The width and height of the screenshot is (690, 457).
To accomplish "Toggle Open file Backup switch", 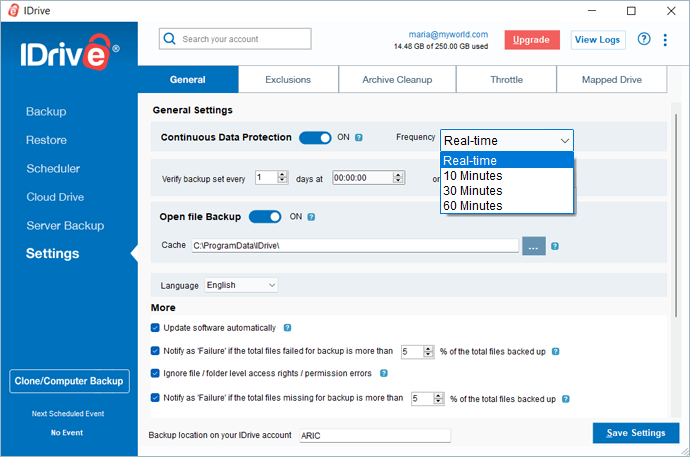I will (x=265, y=217).
